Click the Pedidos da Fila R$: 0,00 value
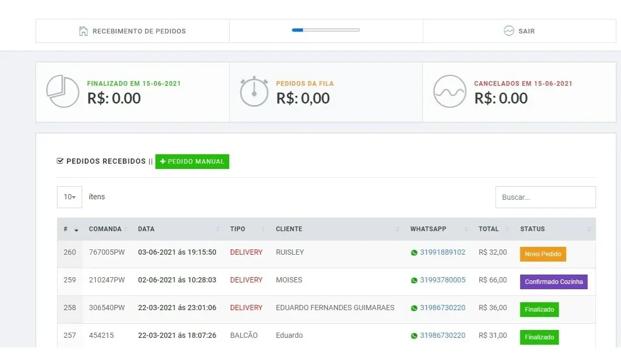Viewport: 621px width, 364px height. (303, 98)
